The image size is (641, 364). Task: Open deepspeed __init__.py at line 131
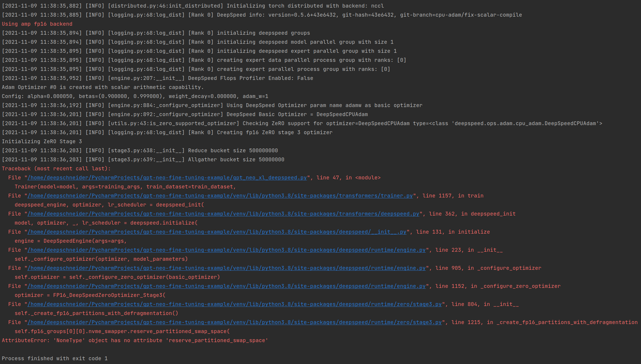(x=216, y=232)
